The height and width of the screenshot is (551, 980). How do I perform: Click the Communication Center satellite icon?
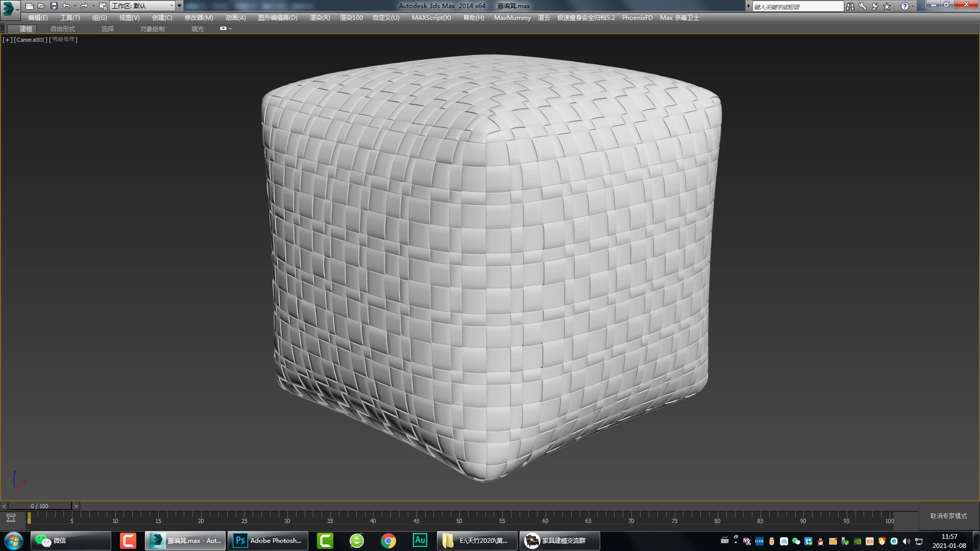(874, 6)
